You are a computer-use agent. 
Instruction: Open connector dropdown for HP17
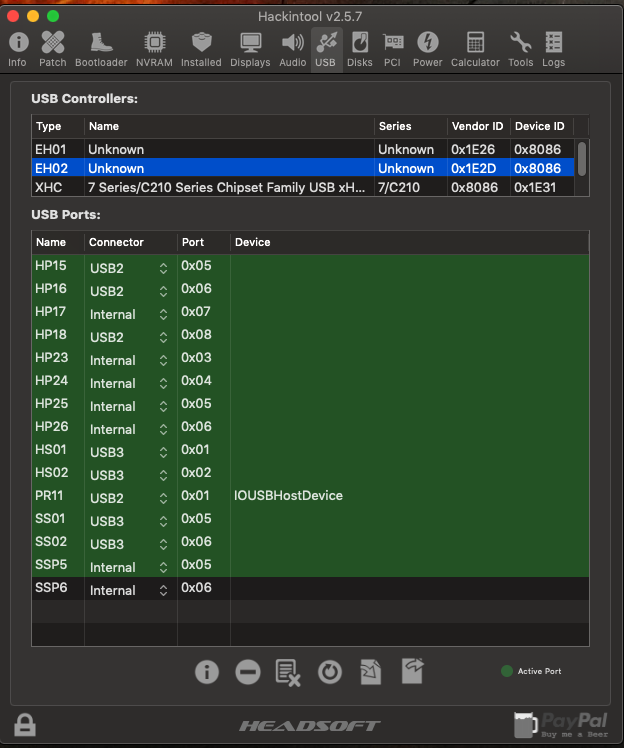129,314
